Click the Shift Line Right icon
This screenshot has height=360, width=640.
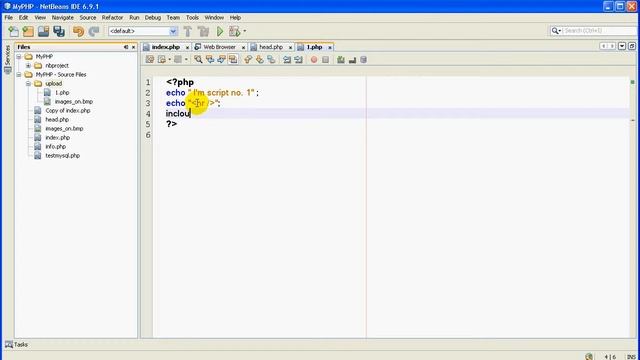pos(298,60)
